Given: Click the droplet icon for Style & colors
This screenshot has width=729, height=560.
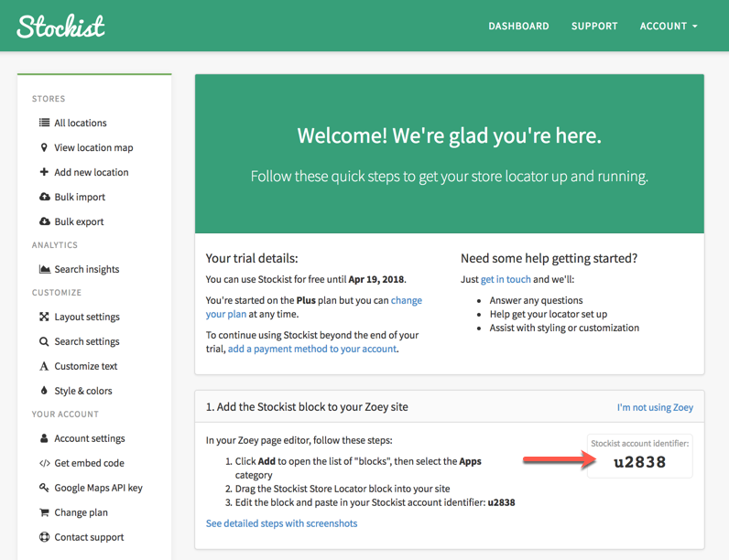Looking at the screenshot, I should point(44,391).
